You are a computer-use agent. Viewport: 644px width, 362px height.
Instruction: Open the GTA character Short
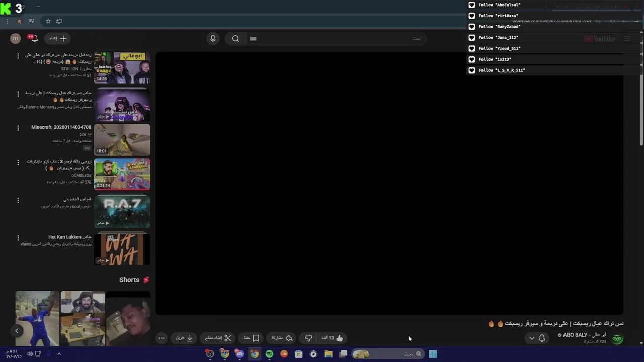coord(37,319)
